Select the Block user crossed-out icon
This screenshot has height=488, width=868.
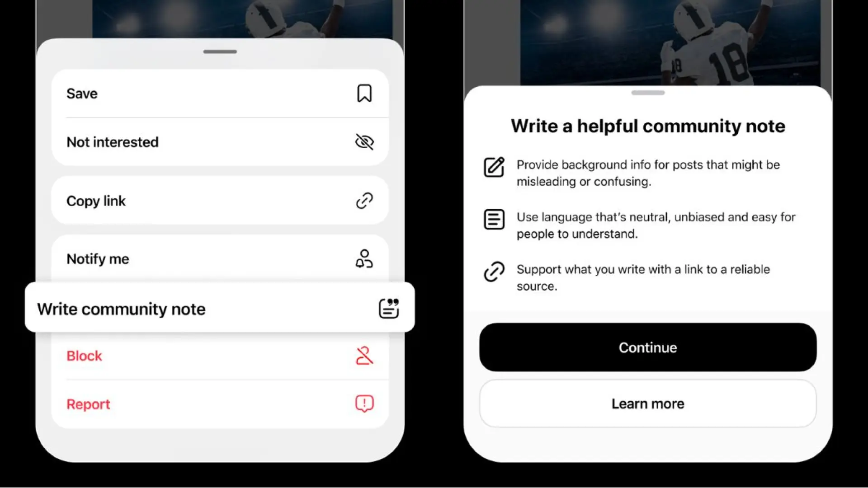pyautogui.click(x=364, y=355)
